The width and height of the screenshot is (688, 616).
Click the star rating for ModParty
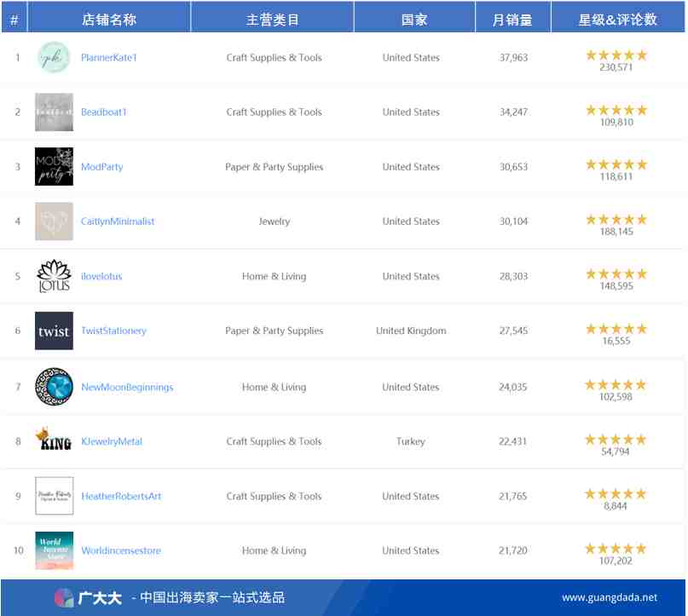coord(616,164)
